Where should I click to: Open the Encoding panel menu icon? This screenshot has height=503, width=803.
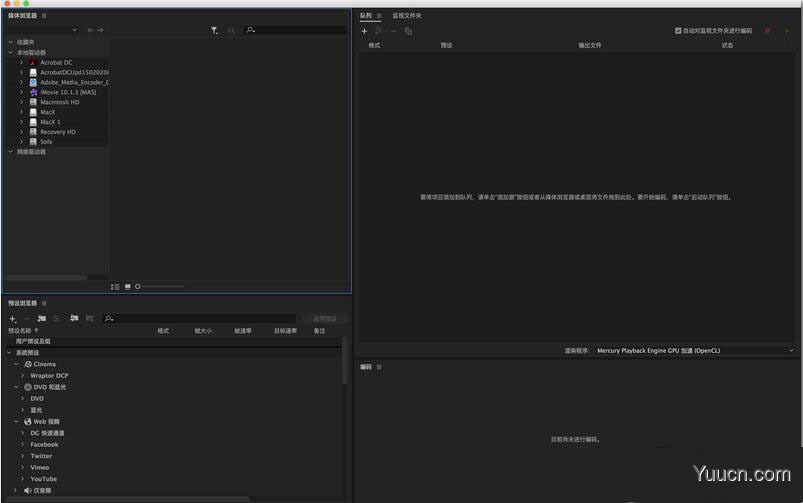pos(379,367)
